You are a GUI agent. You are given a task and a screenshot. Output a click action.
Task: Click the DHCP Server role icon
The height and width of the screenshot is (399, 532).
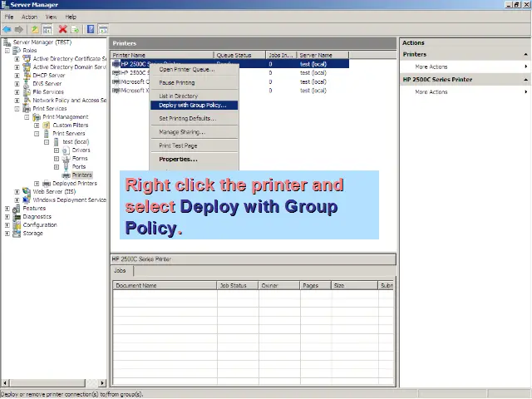(x=27, y=76)
